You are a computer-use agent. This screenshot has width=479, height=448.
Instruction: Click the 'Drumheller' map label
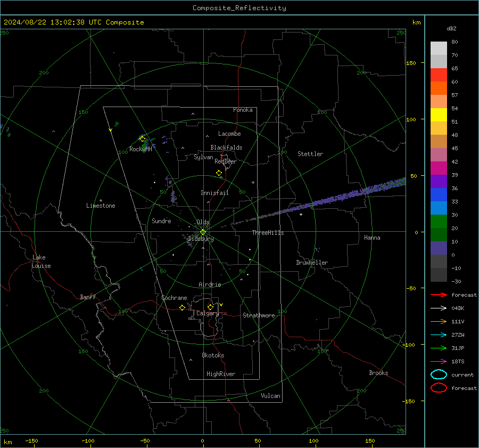pos(312,263)
